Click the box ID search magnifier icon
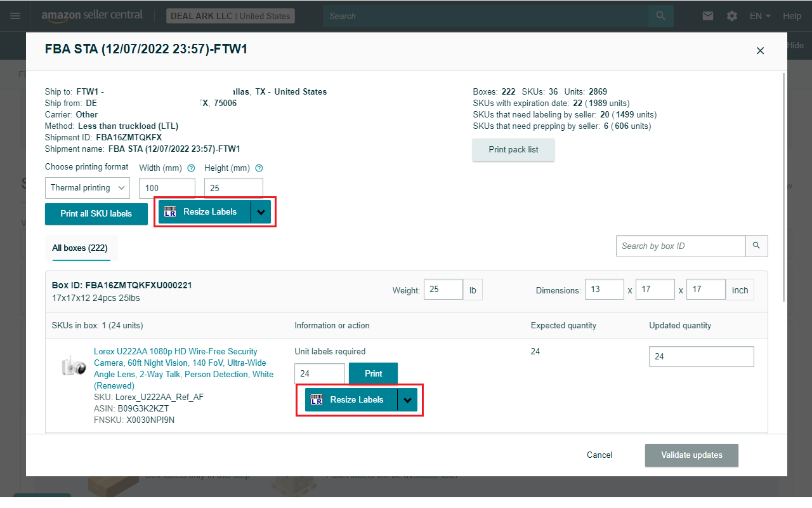The height and width of the screenshot is (508, 812). [x=756, y=246]
